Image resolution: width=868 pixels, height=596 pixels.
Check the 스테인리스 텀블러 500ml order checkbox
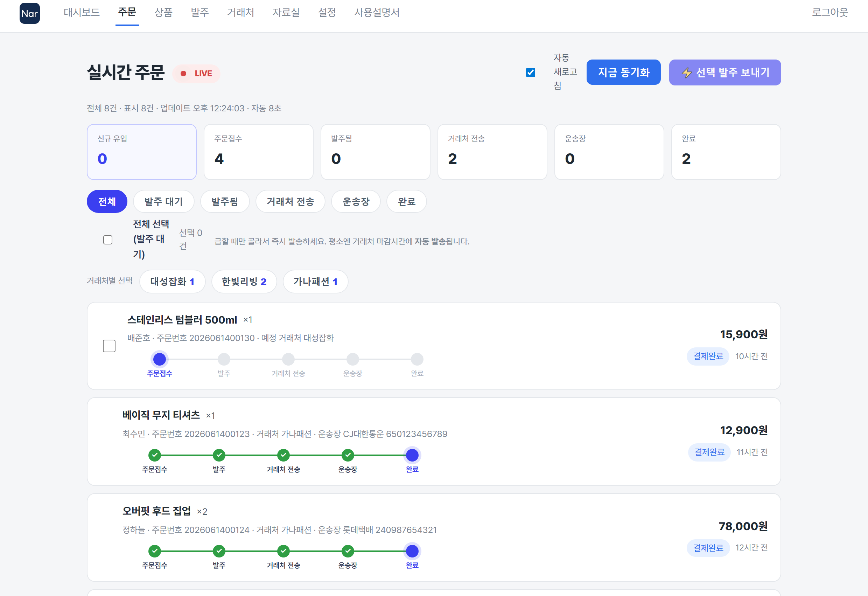109,346
